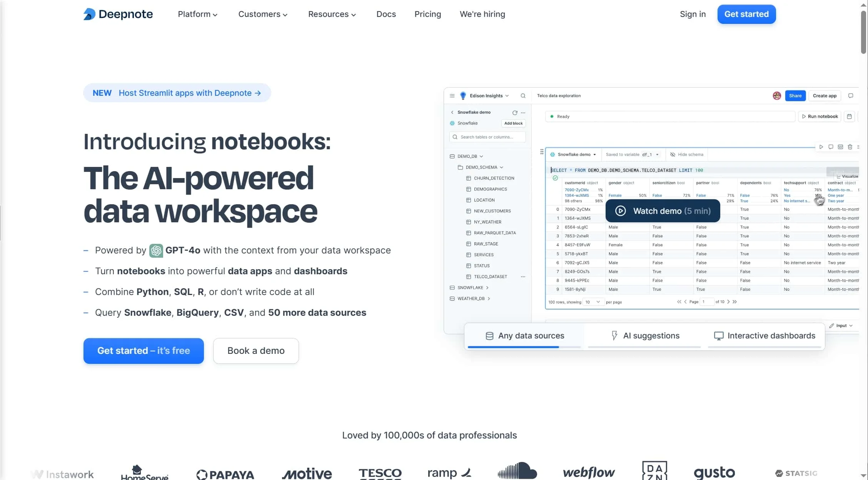The width and height of the screenshot is (868, 480).
Task: Select the Interactive dashboards tab
Action: pos(765,336)
